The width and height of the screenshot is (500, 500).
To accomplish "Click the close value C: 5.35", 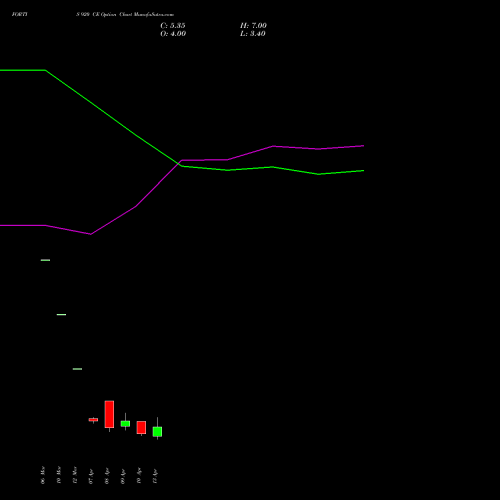I will (173, 26).
